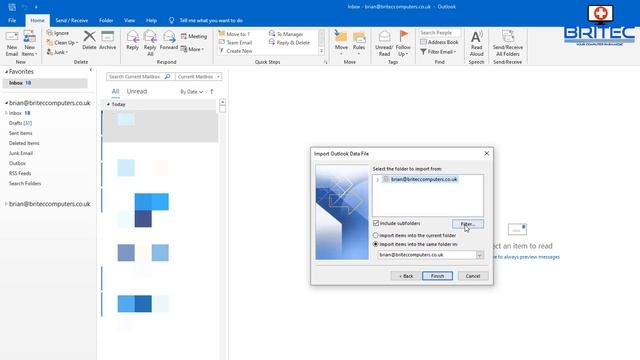Click the Ignore conversation icon
This screenshot has width=640, height=360.
click(50, 33)
